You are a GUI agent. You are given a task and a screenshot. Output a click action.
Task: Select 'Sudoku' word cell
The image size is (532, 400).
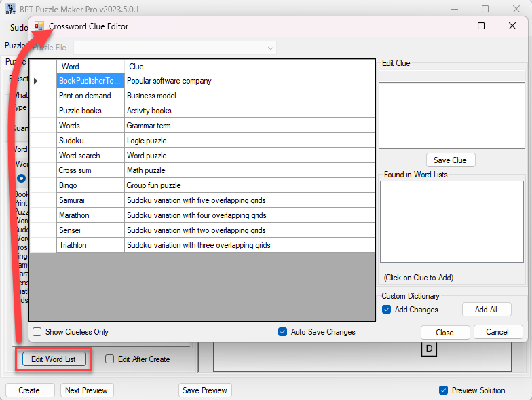tap(91, 141)
